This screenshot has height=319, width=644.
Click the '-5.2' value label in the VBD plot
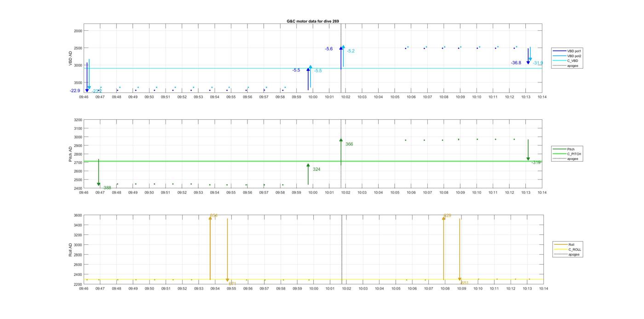click(x=351, y=51)
